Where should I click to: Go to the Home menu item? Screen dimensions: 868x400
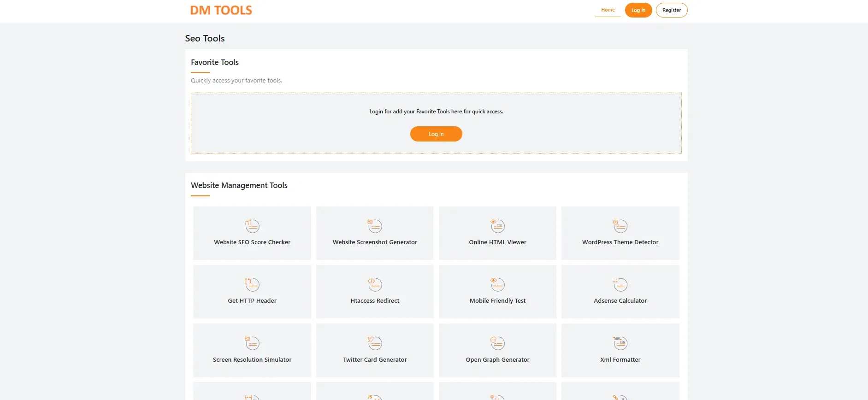pos(608,10)
